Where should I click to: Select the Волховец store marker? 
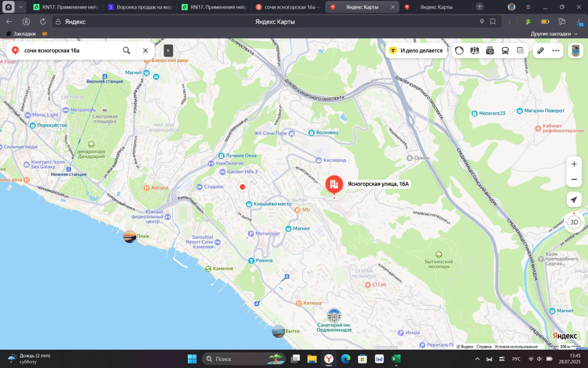click(x=311, y=132)
